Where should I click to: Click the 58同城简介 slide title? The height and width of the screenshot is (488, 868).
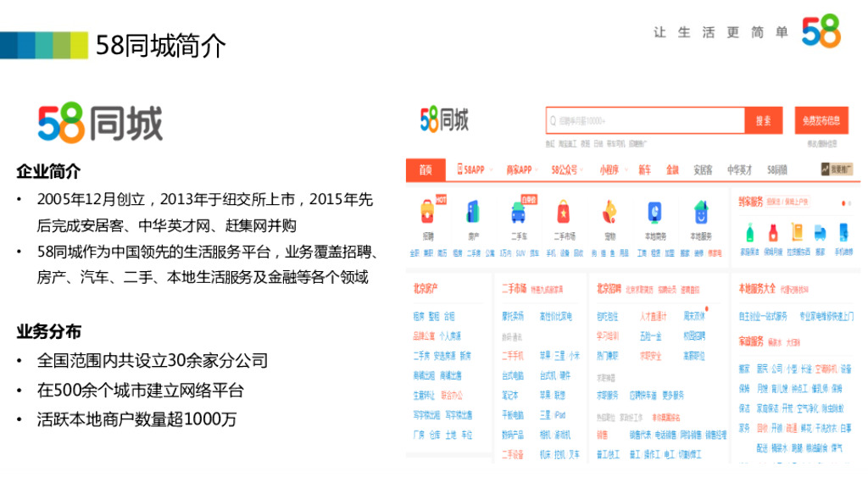pyautogui.click(x=160, y=46)
